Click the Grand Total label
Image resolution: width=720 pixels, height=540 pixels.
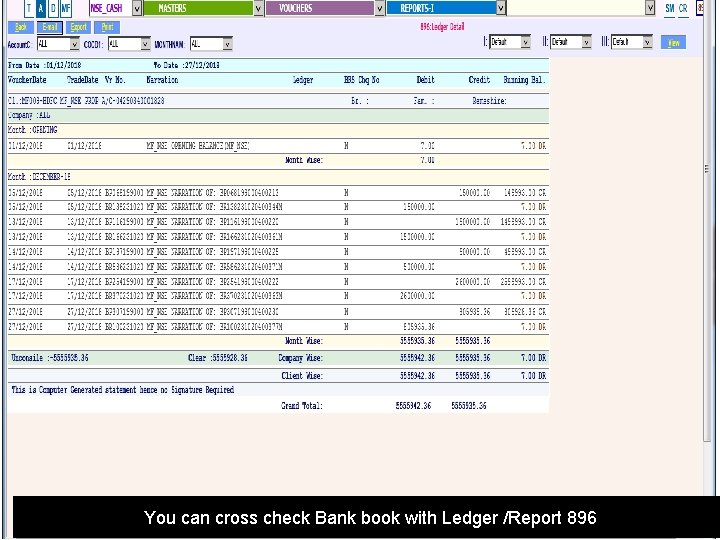tap(302, 406)
